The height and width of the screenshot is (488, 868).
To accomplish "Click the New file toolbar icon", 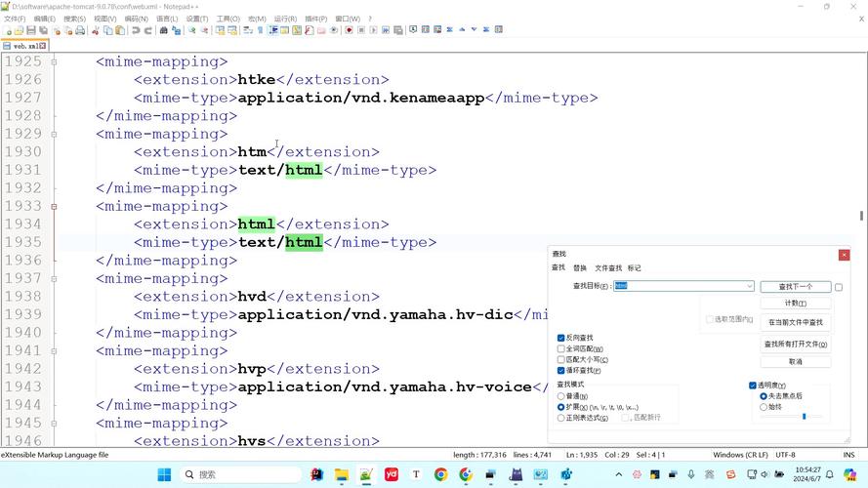I will pyautogui.click(x=7, y=30).
